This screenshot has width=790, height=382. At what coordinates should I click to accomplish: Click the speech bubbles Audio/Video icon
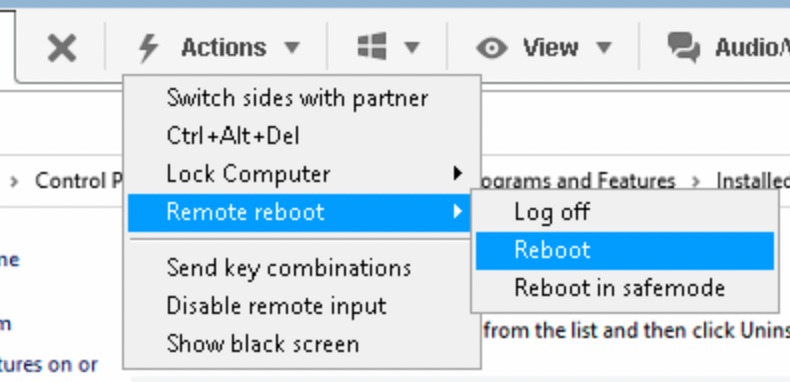pyautogui.click(x=684, y=47)
